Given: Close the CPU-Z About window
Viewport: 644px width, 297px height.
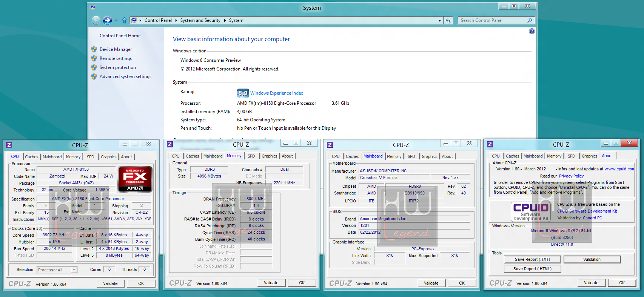Looking at the screenshot, I should [629, 143].
